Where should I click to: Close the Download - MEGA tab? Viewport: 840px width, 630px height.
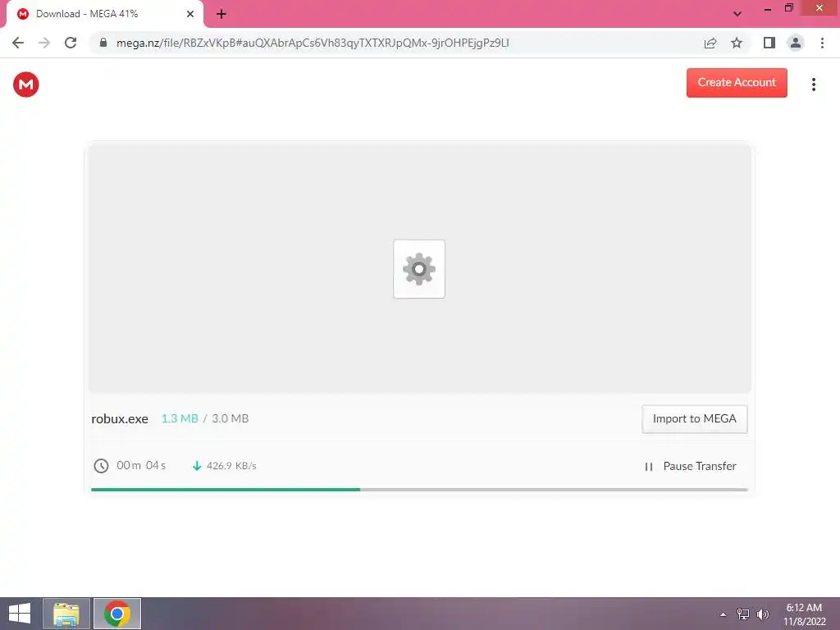pyautogui.click(x=190, y=14)
